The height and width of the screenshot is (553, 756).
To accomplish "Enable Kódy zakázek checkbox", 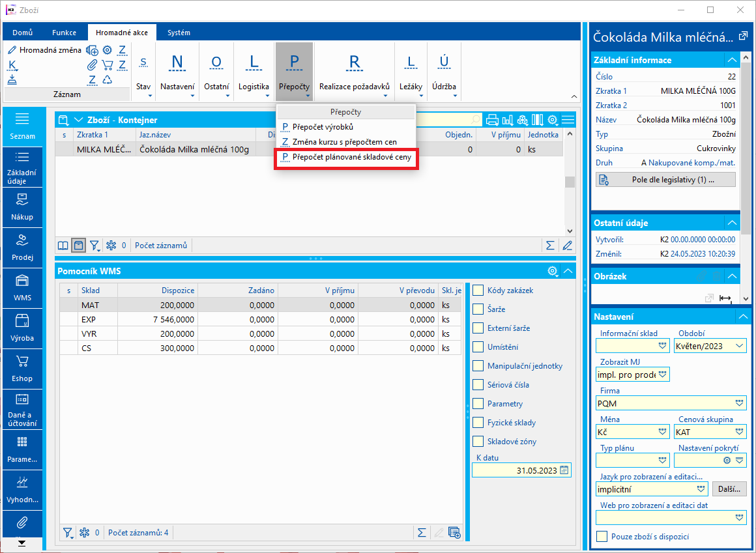I will (478, 291).
